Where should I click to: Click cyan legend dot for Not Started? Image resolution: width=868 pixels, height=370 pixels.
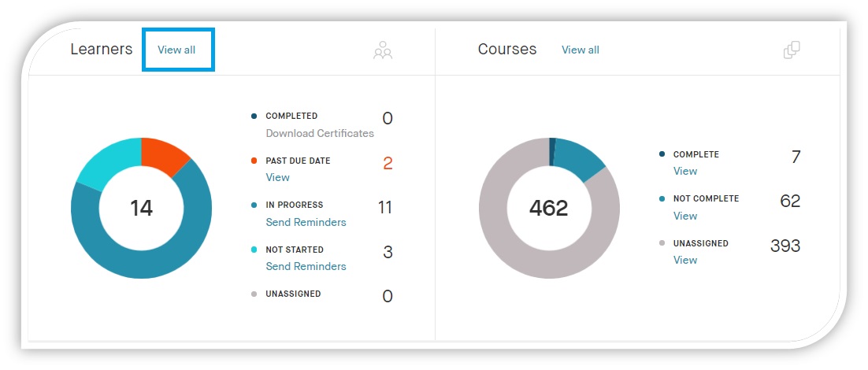pyautogui.click(x=254, y=250)
